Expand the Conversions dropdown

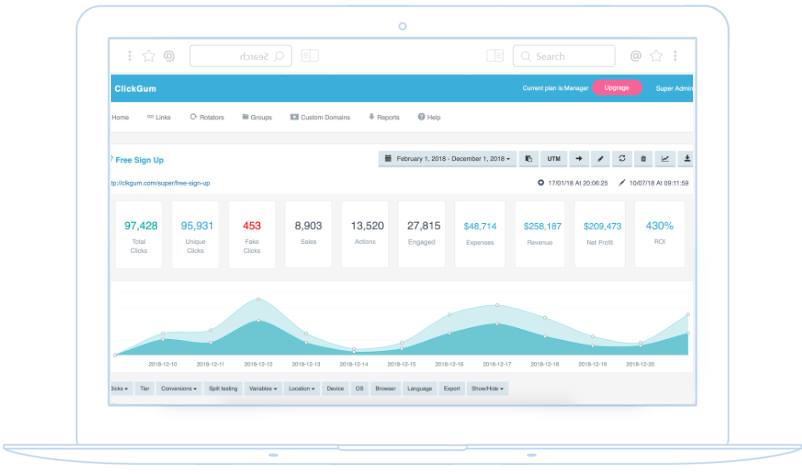tap(179, 389)
